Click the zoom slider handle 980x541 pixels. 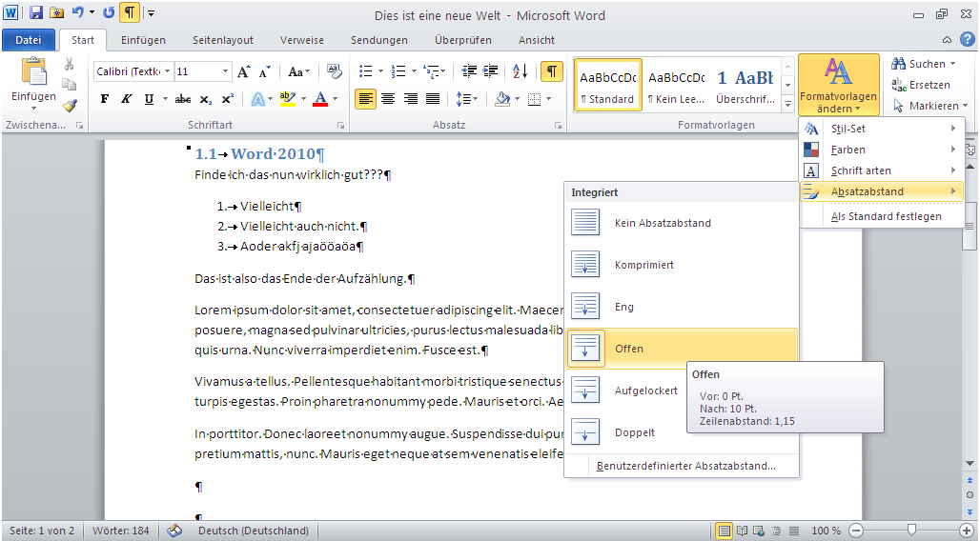pos(912,531)
